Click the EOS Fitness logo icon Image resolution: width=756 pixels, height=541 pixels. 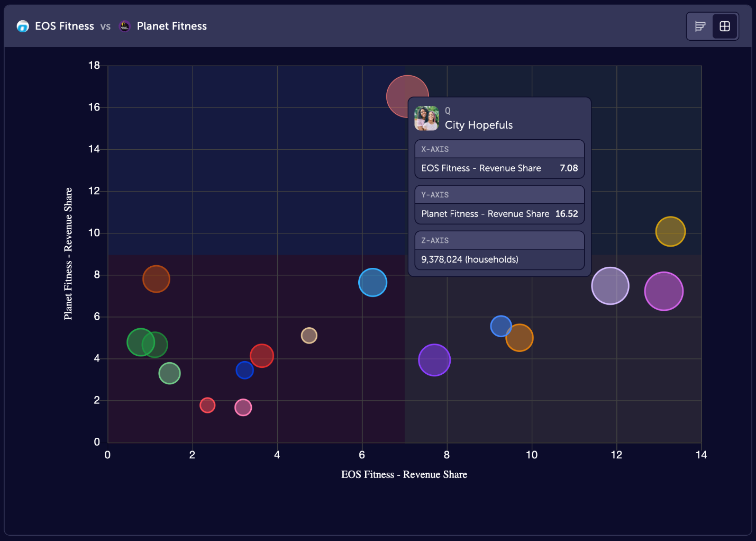coord(23,26)
